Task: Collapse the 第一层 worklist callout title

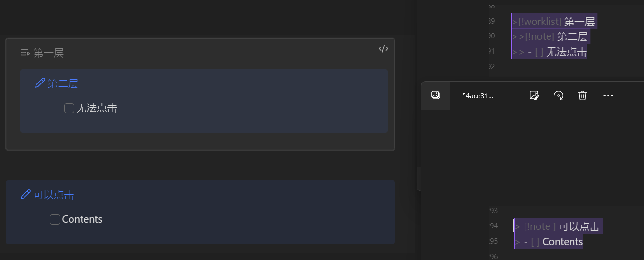Action: pyautogui.click(x=48, y=53)
